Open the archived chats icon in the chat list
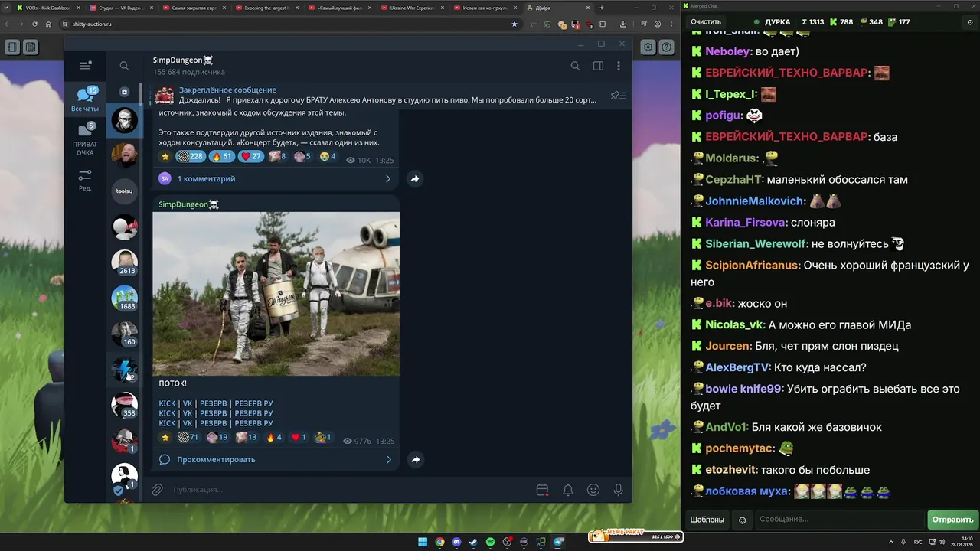Screen dimensions: 980x551 124,92
